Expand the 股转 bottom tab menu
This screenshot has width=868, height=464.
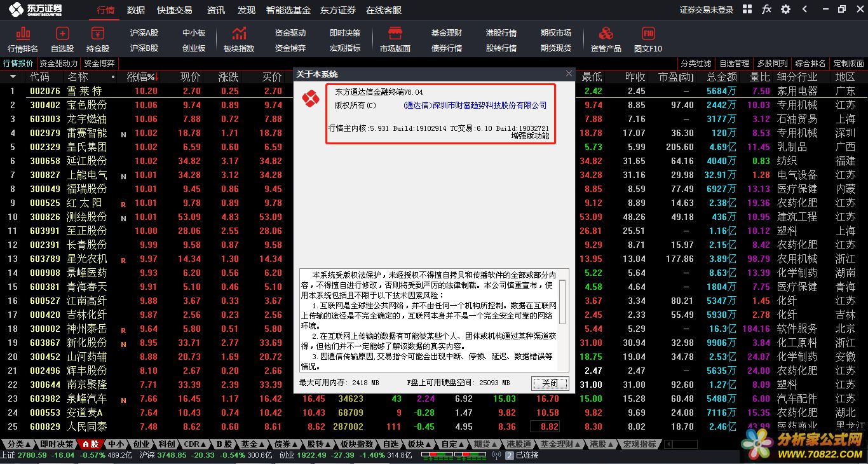click(319, 444)
